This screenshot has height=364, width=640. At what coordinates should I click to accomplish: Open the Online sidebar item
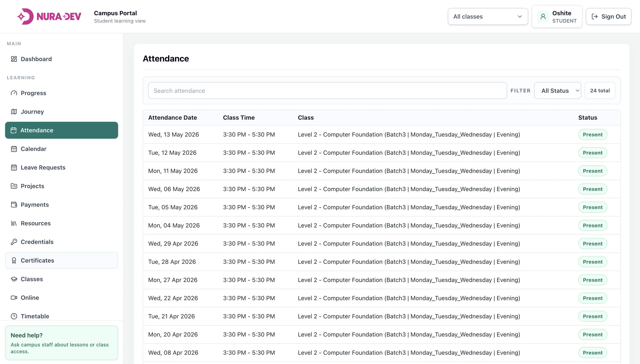62,298
